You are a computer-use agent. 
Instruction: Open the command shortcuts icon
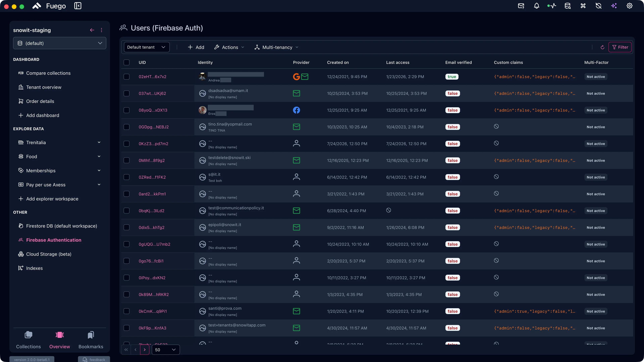click(x=583, y=6)
